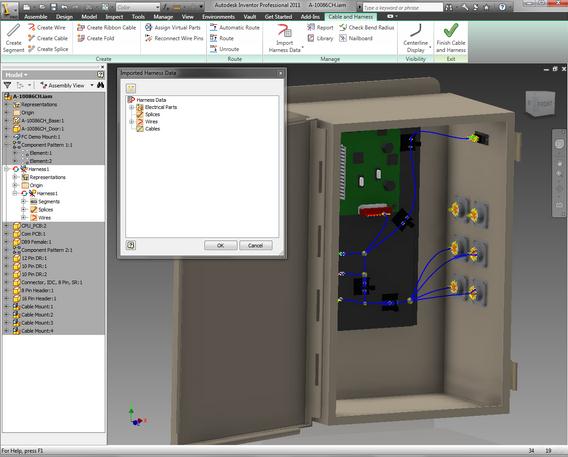Run Automatic Route
The width and height of the screenshot is (568, 457).
(x=235, y=28)
